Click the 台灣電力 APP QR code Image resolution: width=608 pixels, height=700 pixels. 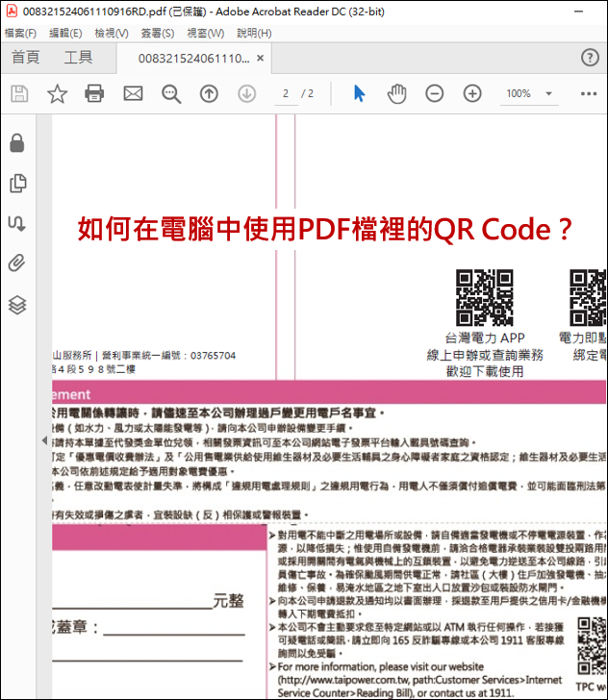pos(484,297)
